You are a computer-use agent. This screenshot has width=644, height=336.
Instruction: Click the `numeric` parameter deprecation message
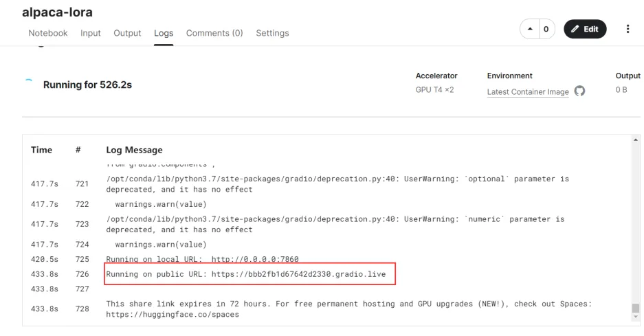pos(335,224)
